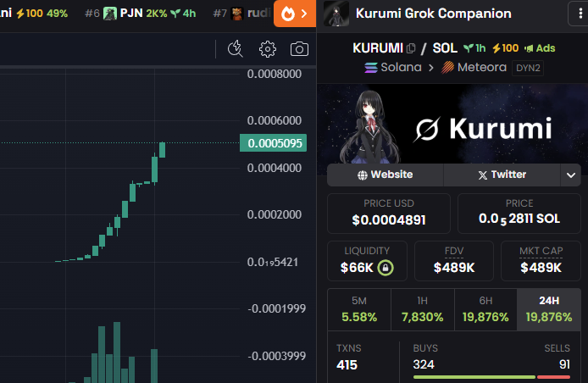Click the PRICE 2811 SOL box
Screen dimensions: 588x383
[519, 214]
